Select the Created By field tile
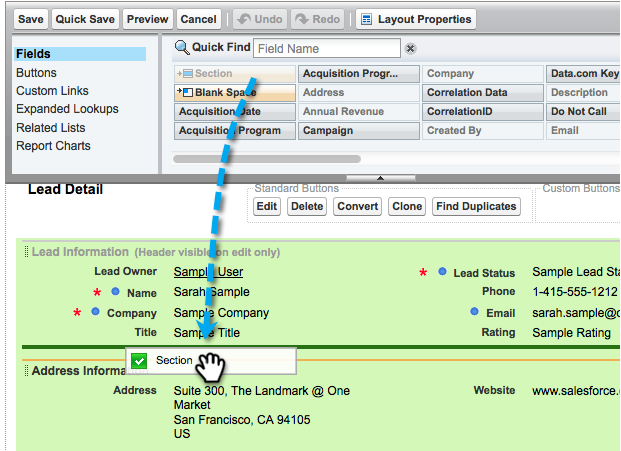Screen dimensions: 621x451 click(x=483, y=131)
